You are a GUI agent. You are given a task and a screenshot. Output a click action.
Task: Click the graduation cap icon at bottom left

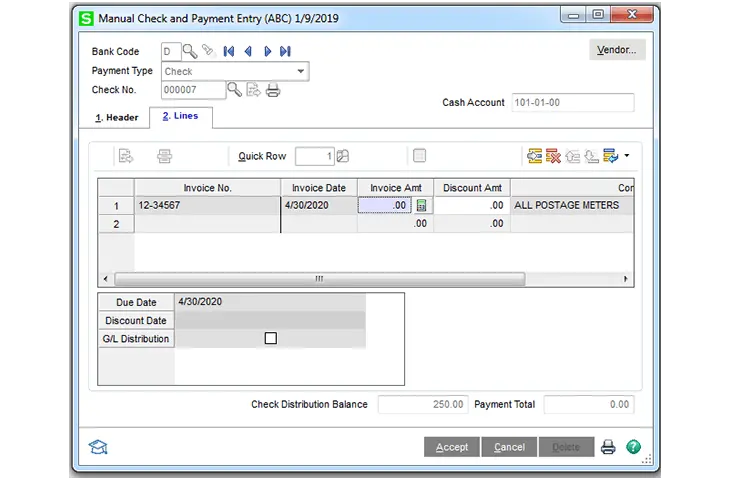tap(98, 447)
